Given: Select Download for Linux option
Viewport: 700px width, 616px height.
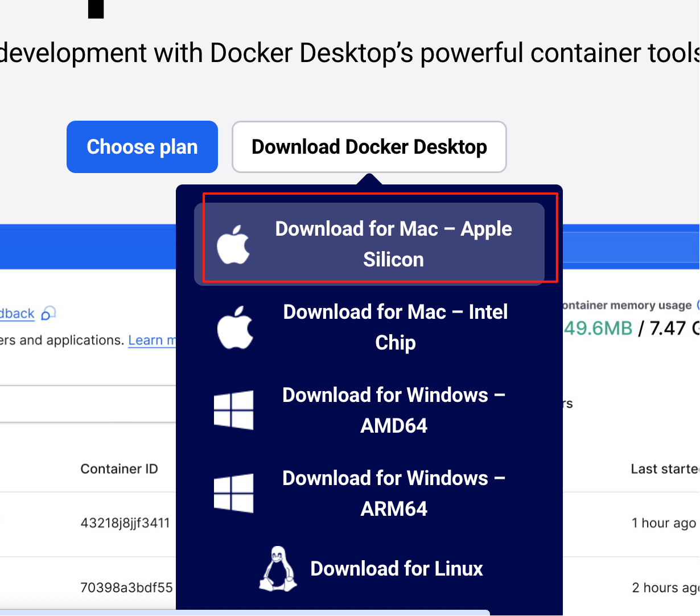Looking at the screenshot, I should pyautogui.click(x=369, y=568).
